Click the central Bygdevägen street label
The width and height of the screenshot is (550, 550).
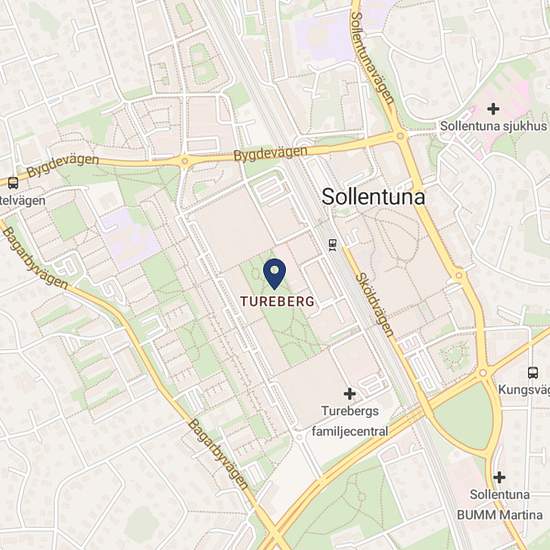[x=270, y=154]
